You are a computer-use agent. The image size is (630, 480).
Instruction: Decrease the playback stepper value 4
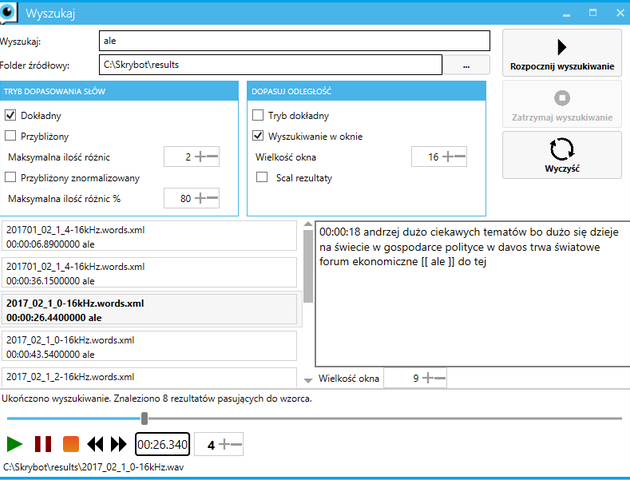pos(237,444)
